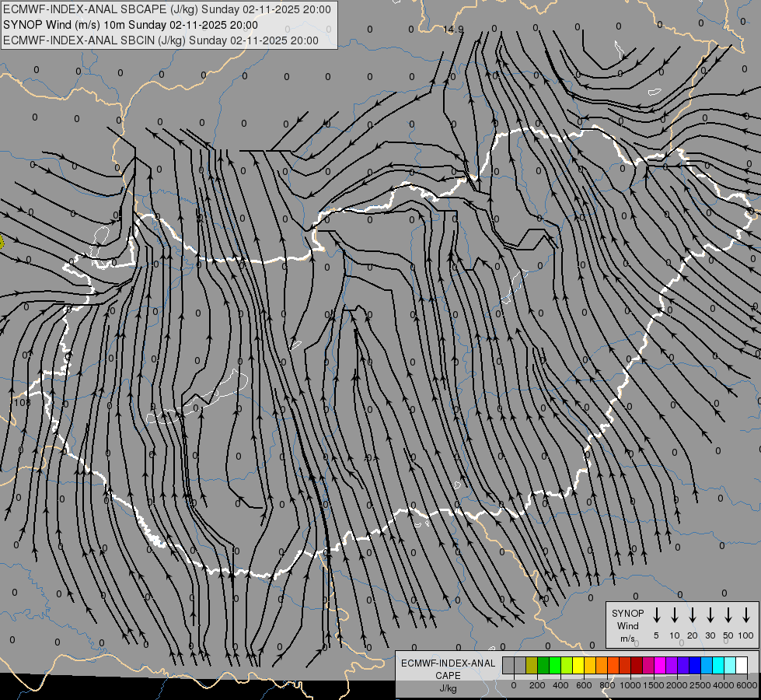Click the 100 m/s wind arrow in legend
This screenshot has height=700, width=761.
[x=746, y=615]
